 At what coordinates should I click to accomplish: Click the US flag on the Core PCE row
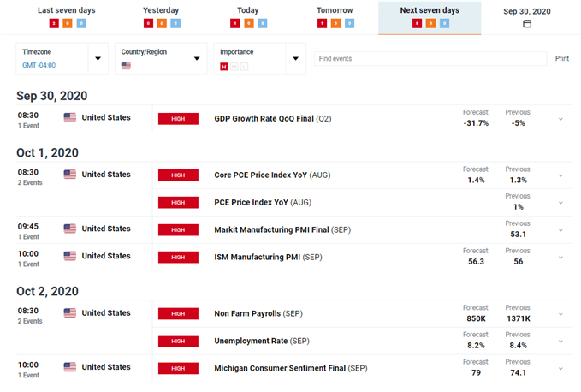point(70,175)
